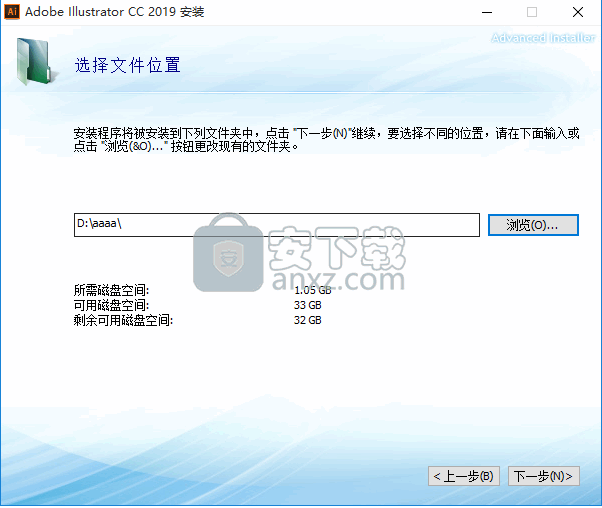Click the 32 GB remaining space value
The width and height of the screenshot is (602, 508).
click(x=308, y=320)
